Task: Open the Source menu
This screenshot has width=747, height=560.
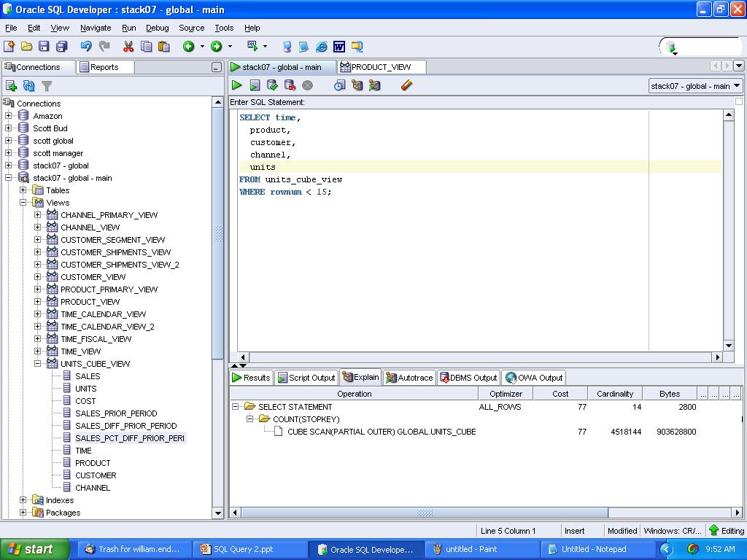Action: pyautogui.click(x=192, y=28)
